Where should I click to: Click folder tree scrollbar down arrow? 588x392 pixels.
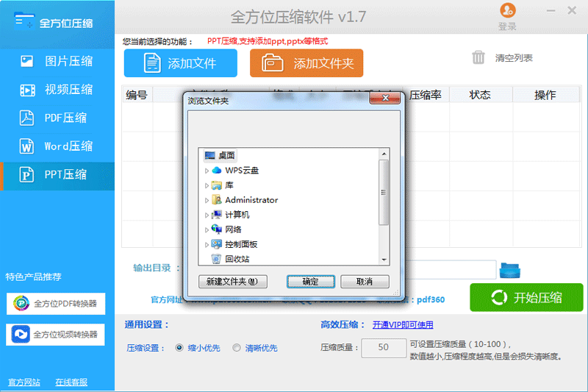(384, 260)
